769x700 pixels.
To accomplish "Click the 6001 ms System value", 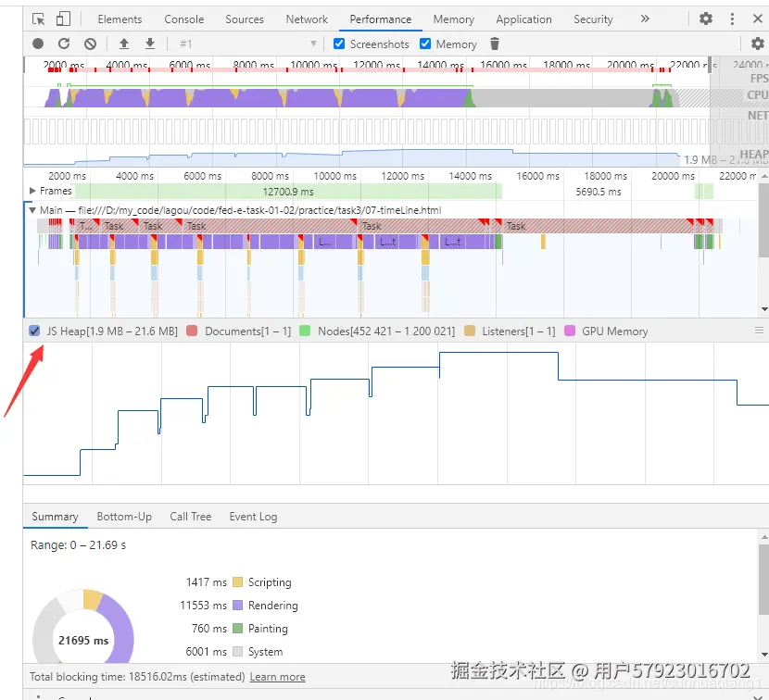I will point(207,652).
